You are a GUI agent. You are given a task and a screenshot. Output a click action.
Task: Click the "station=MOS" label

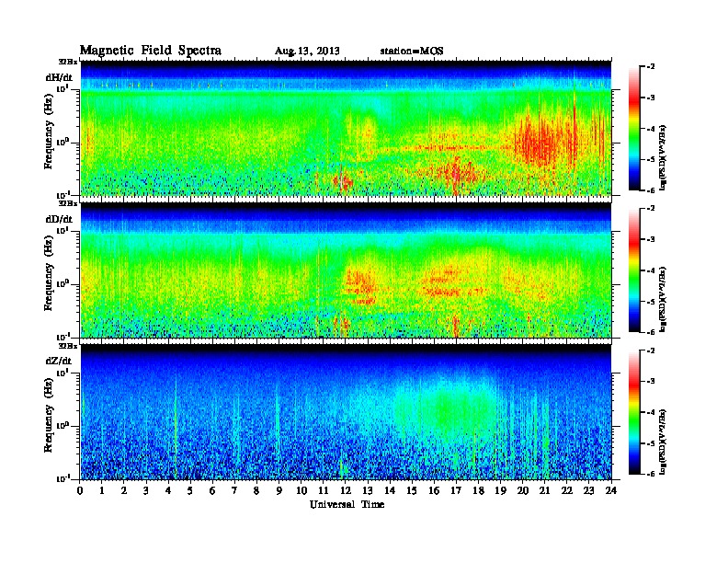pyautogui.click(x=412, y=51)
